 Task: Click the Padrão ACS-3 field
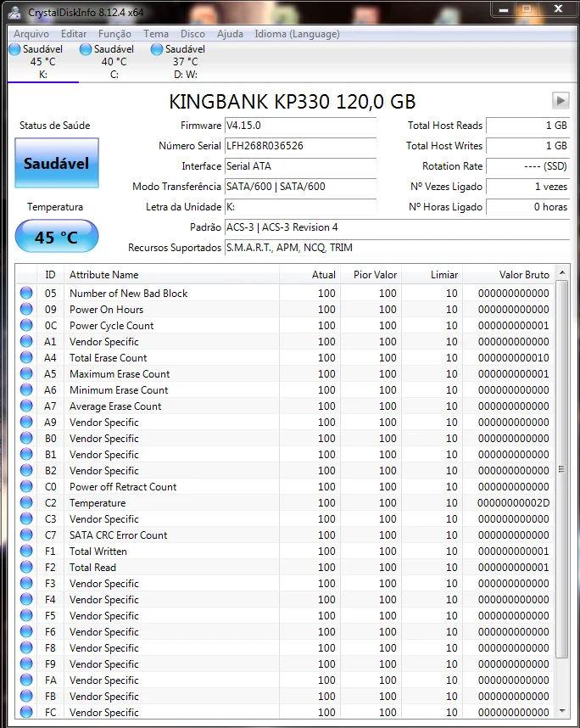(x=397, y=227)
